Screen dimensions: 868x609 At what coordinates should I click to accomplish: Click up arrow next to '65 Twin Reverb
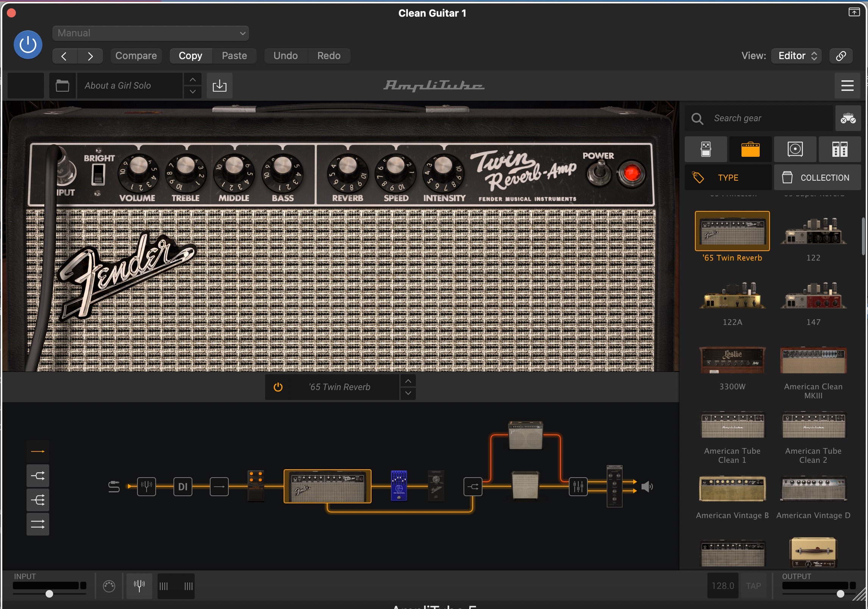click(x=408, y=381)
